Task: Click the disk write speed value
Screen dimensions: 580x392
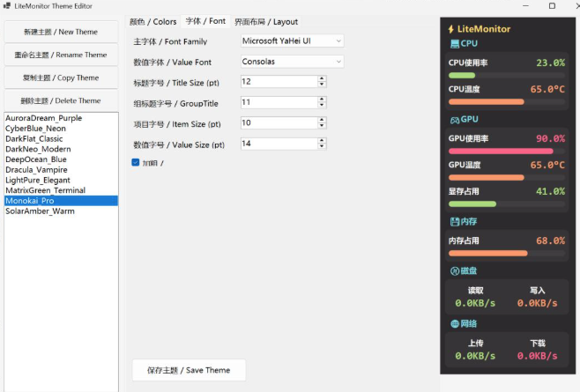Action: tap(538, 303)
